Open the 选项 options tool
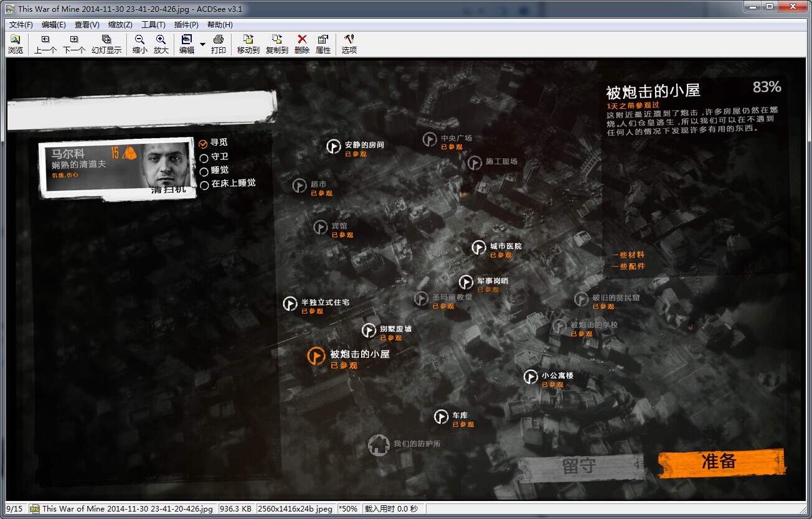Screen dimensions: 812x519 pyautogui.click(x=349, y=44)
